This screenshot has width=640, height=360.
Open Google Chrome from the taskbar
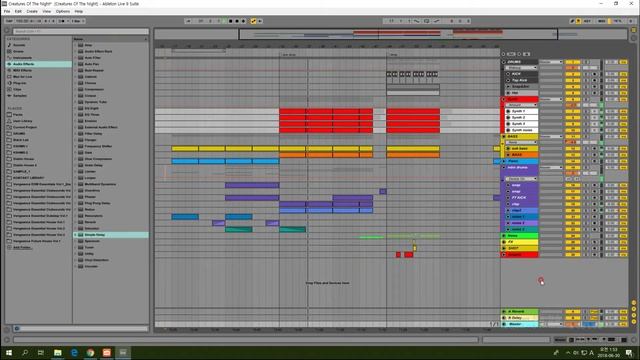pos(90,352)
